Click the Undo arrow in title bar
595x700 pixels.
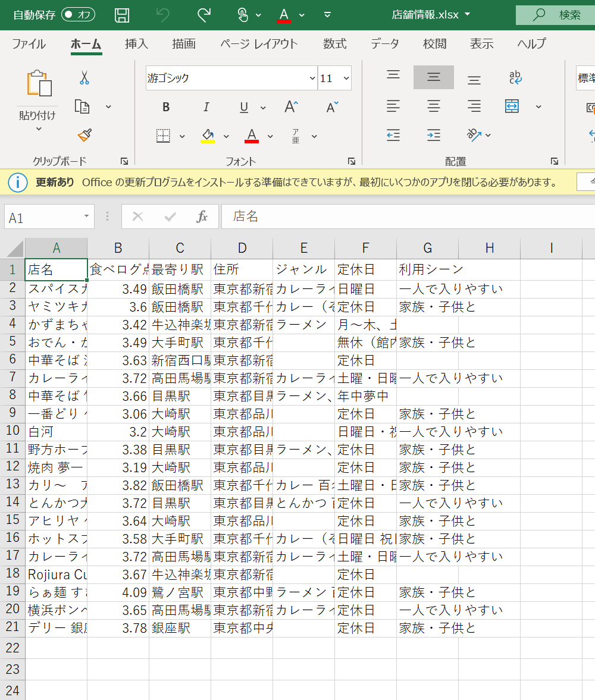(x=163, y=15)
